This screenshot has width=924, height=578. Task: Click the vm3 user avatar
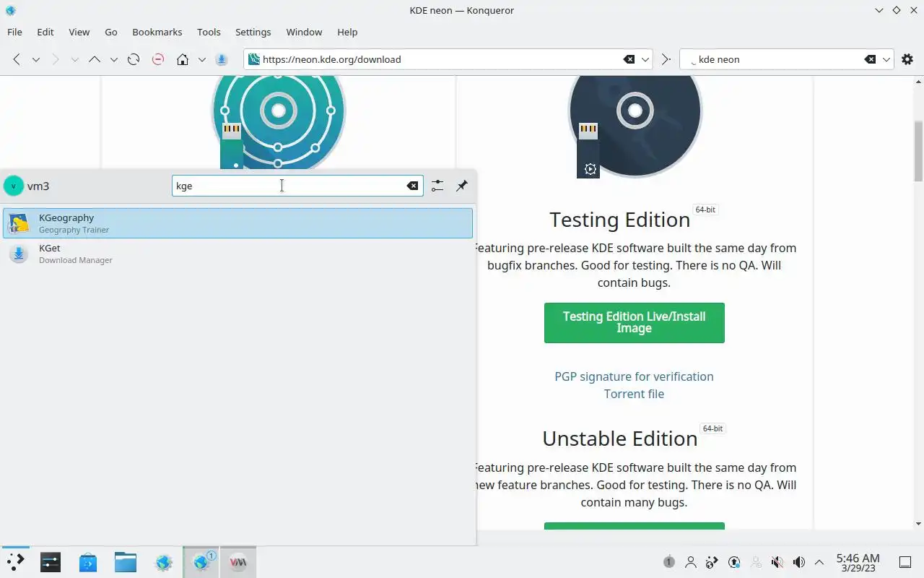tap(14, 186)
